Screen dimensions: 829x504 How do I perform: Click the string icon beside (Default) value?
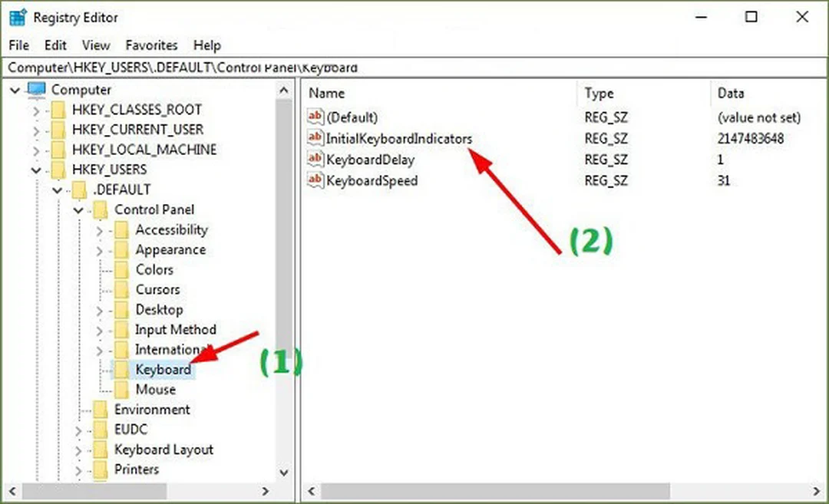pos(315,117)
